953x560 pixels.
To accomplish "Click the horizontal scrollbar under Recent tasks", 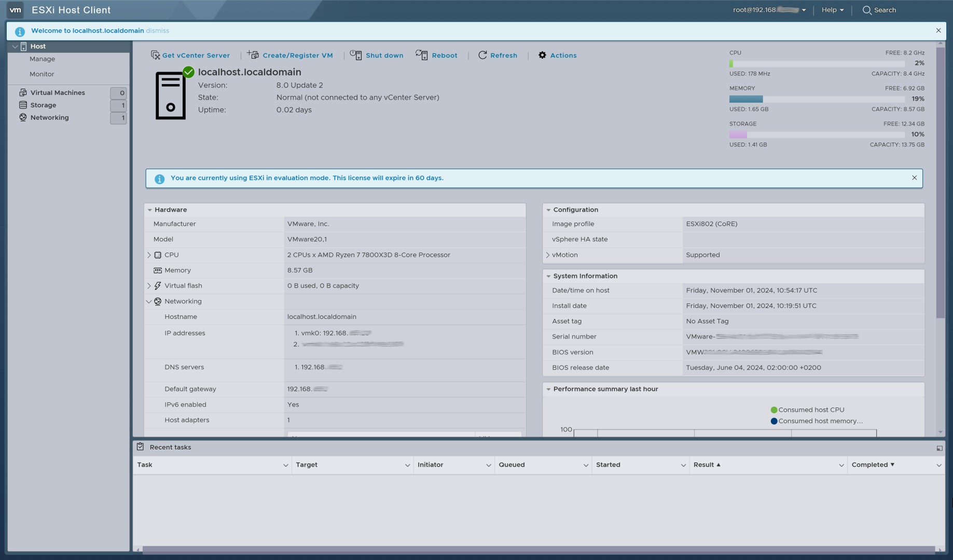I will (538, 549).
